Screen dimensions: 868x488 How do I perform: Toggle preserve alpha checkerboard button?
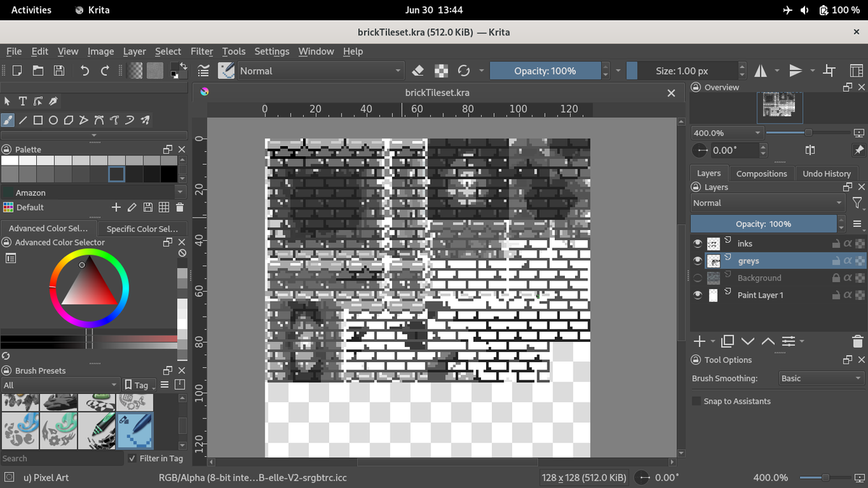tap(441, 71)
